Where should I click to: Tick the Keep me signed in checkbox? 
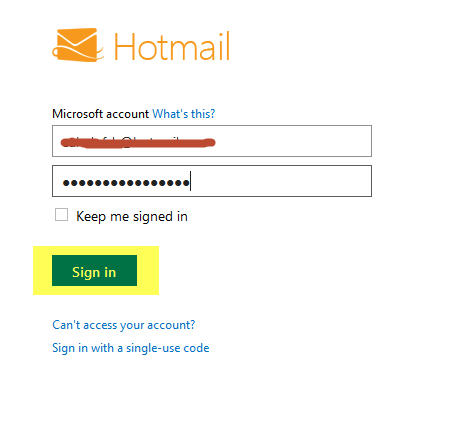62,215
